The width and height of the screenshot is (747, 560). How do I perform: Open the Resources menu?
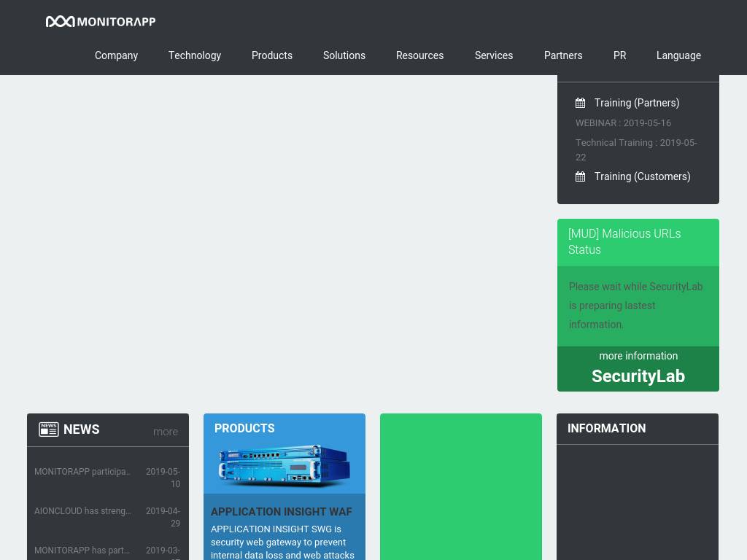click(419, 55)
